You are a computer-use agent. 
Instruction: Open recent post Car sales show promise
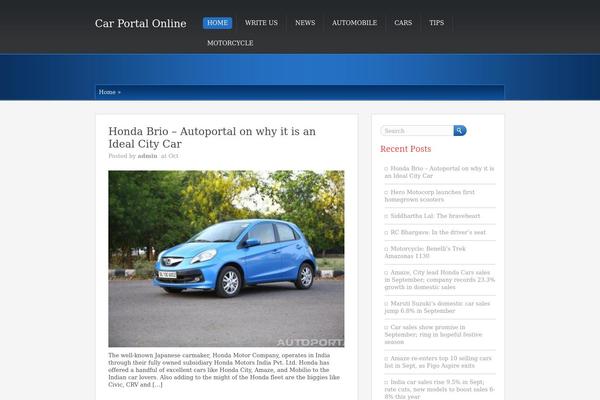point(433,335)
